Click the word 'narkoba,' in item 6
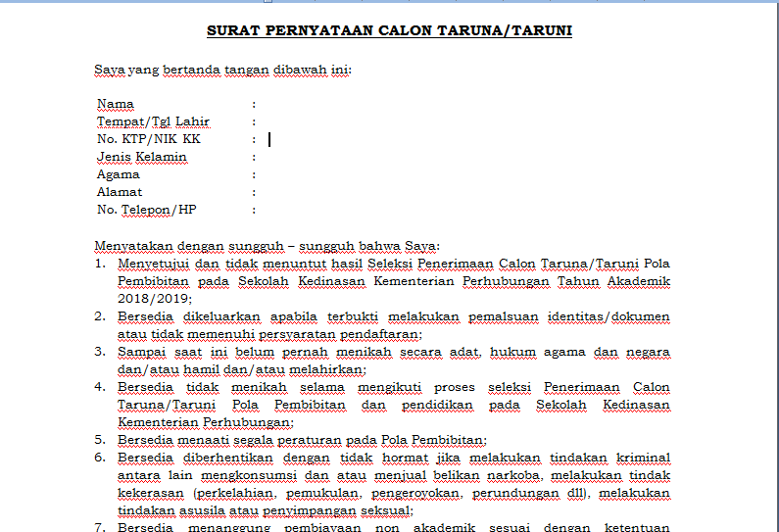 tap(514, 476)
